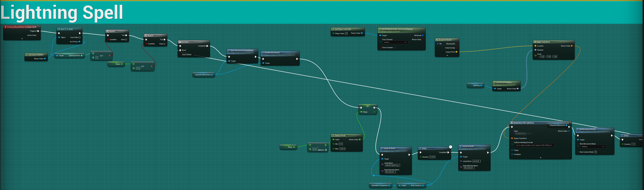Viewport: 644px width, 190px height.
Task: Toggle the Start Closed checkbox on Do Once
Action: tap(193, 55)
